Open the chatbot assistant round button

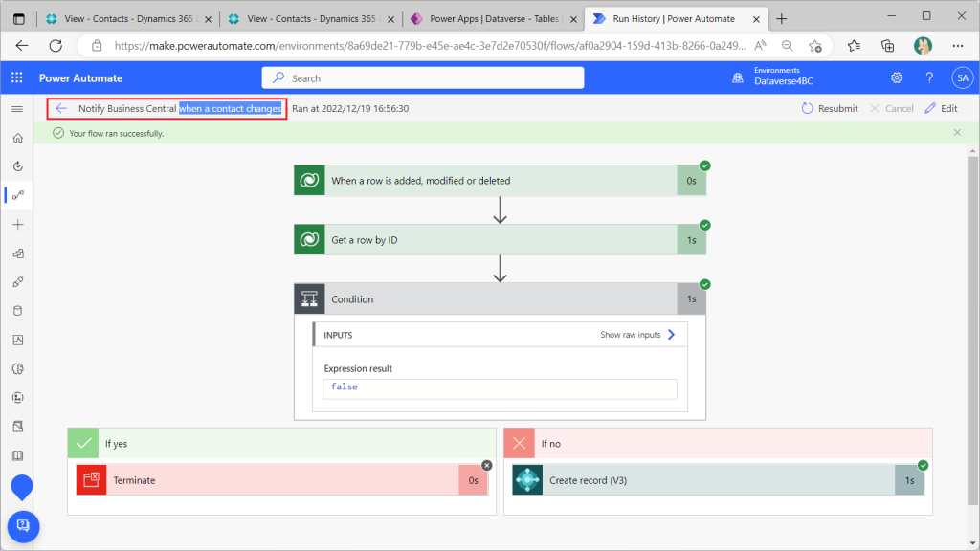click(x=23, y=526)
